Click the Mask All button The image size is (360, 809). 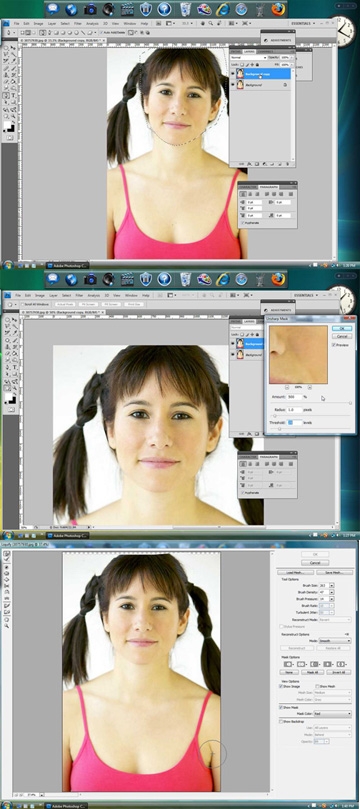pos(314,672)
